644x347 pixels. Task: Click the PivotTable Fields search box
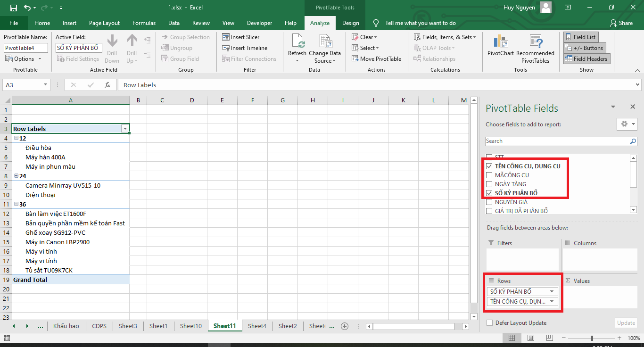coord(556,141)
